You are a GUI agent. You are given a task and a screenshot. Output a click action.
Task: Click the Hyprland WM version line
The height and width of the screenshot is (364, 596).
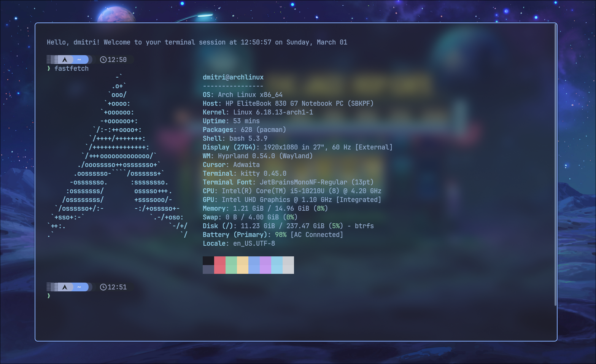coord(257,156)
